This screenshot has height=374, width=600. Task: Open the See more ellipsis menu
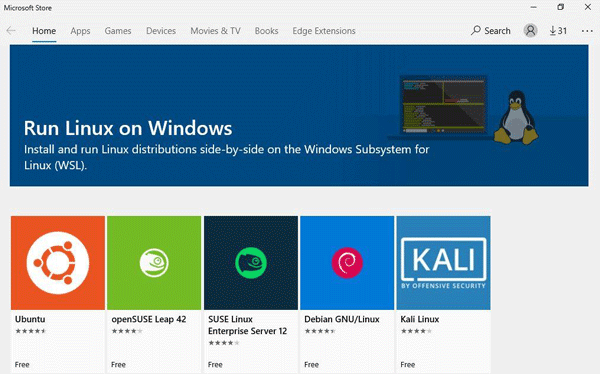tap(587, 31)
